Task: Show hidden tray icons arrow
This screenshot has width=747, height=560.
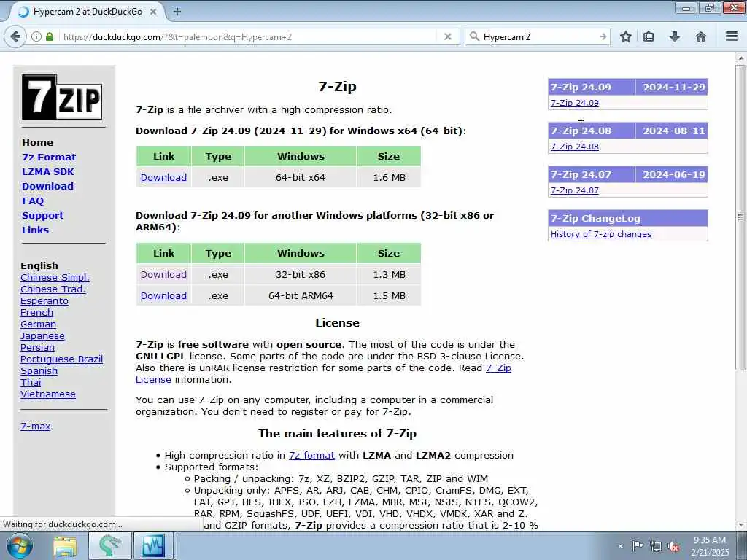Action: [x=620, y=547]
